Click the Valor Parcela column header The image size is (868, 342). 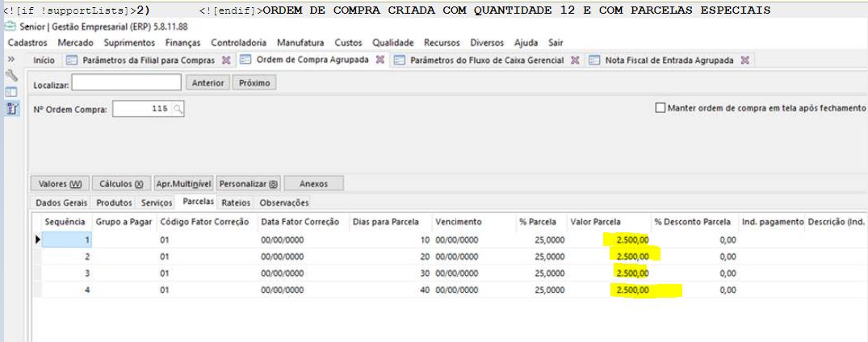tap(598, 222)
